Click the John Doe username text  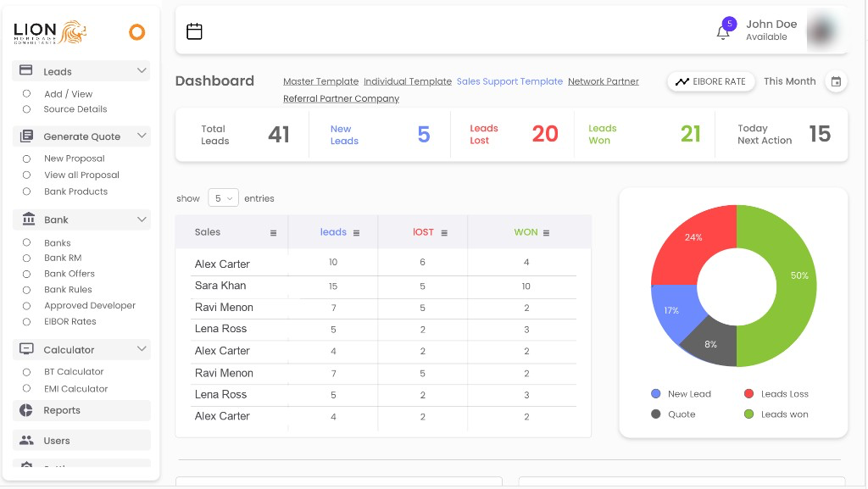pos(771,24)
